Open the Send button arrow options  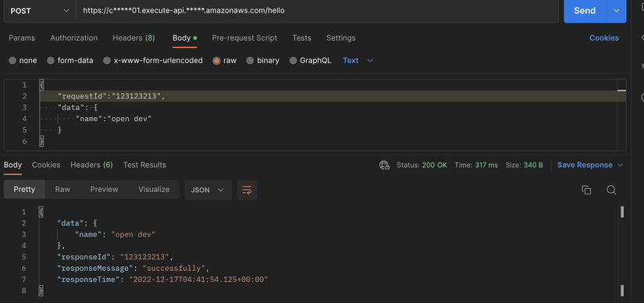616,11
